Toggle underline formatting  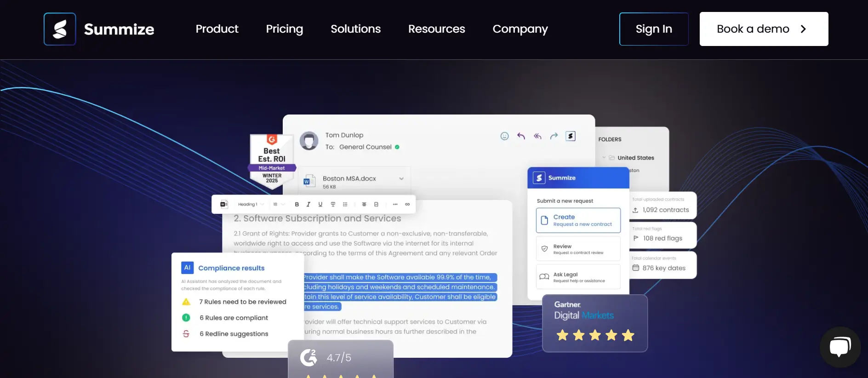320,204
